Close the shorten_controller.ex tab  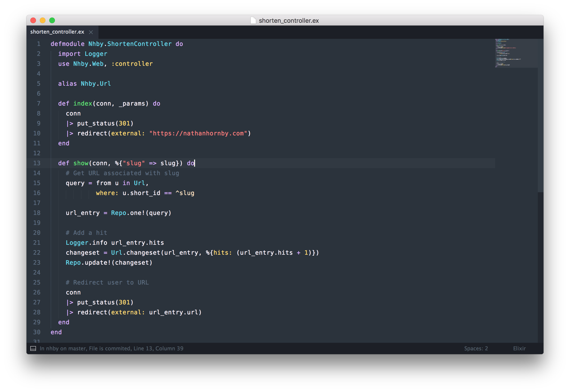click(x=91, y=32)
